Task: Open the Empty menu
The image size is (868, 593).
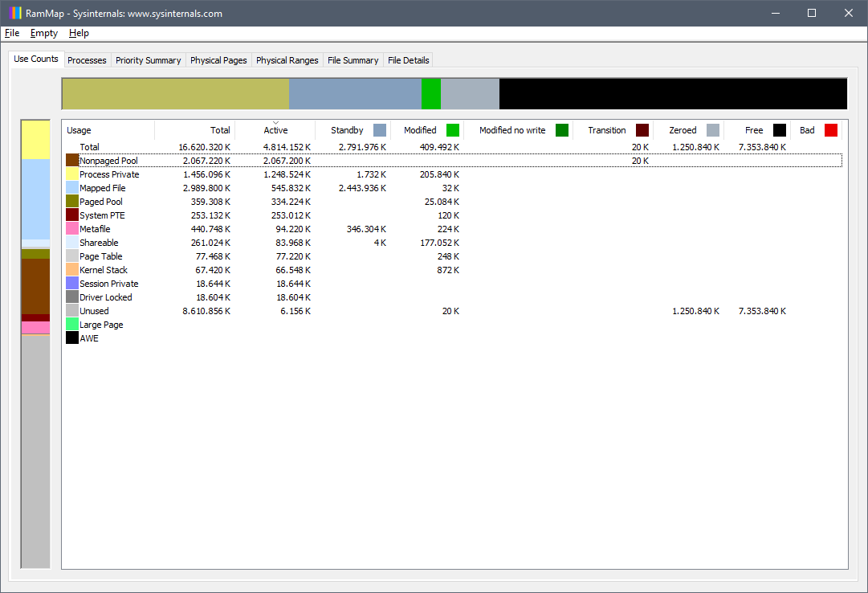Action: pyautogui.click(x=43, y=33)
